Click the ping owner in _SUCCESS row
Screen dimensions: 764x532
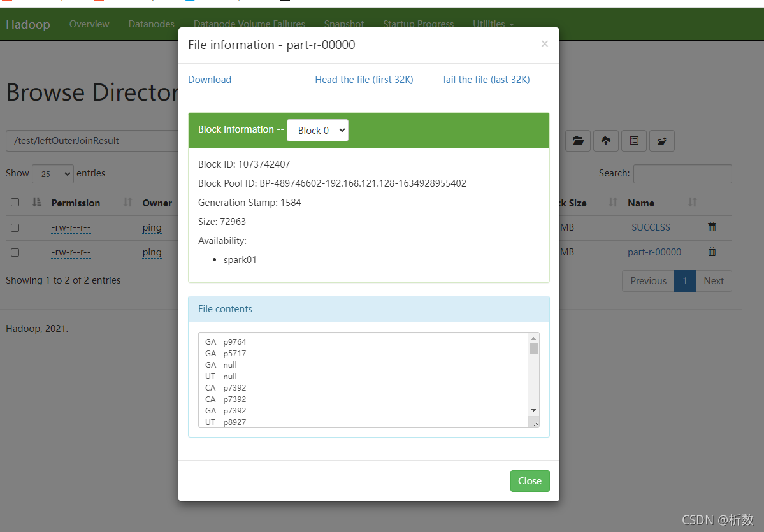coord(152,227)
